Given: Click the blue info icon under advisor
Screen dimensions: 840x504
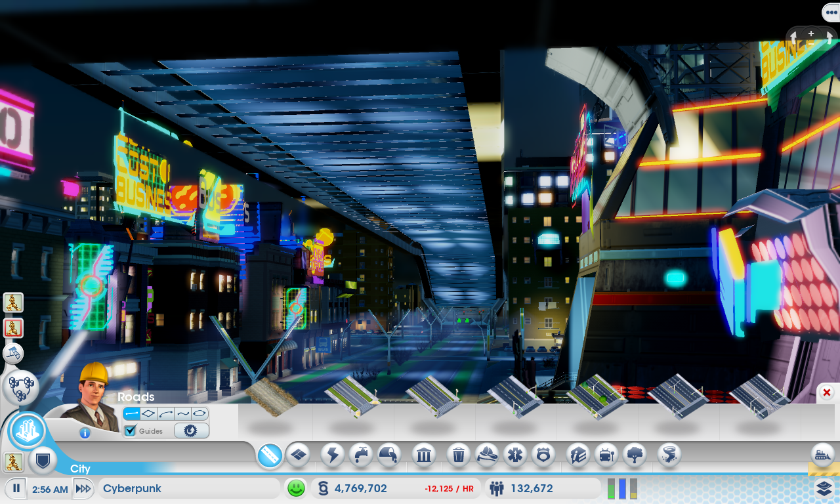Looking at the screenshot, I should pos(85,433).
